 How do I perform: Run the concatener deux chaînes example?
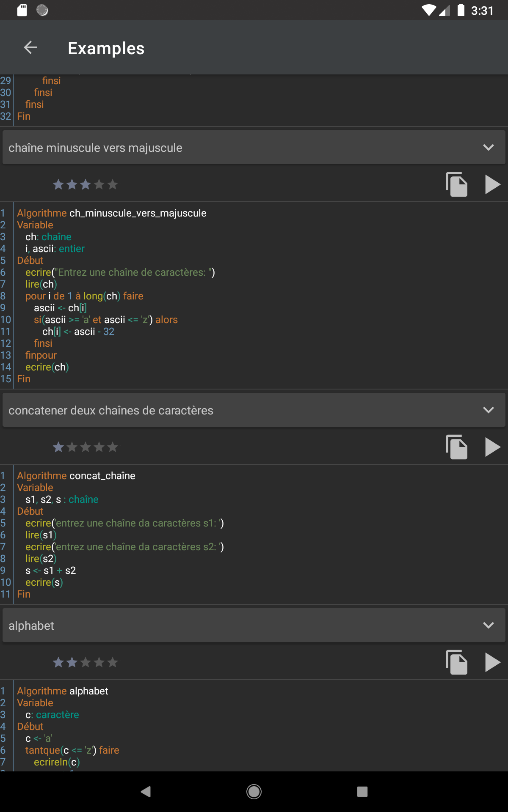pyautogui.click(x=492, y=447)
